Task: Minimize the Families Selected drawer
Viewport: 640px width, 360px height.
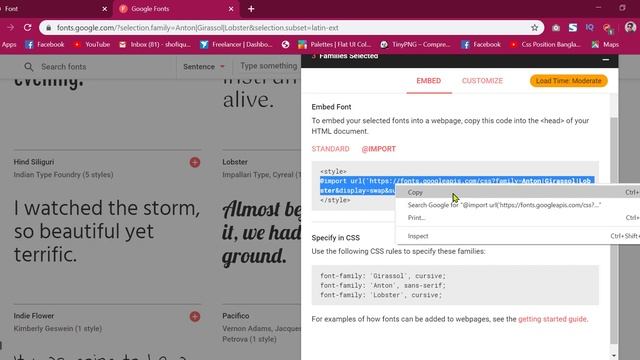Action: [606, 60]
